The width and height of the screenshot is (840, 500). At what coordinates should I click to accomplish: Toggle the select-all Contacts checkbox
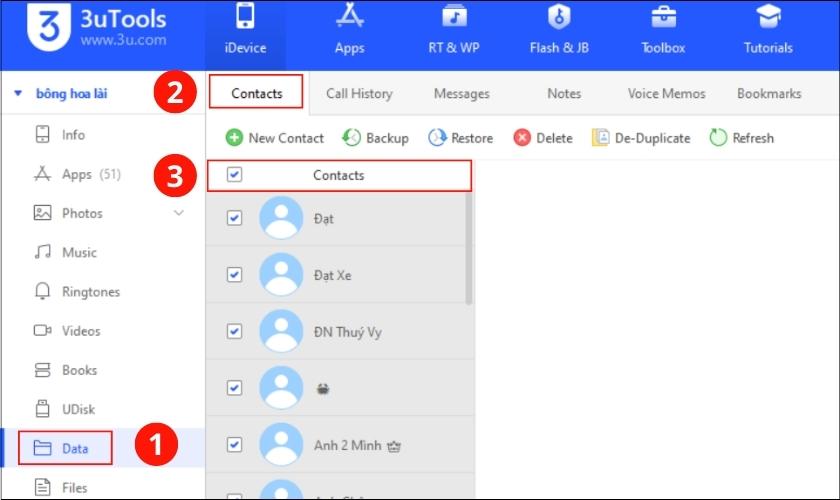coord(234,175)
